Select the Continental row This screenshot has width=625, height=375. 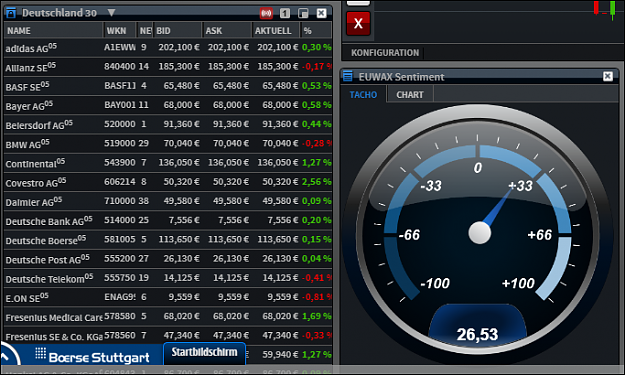[x=168, y=163]
